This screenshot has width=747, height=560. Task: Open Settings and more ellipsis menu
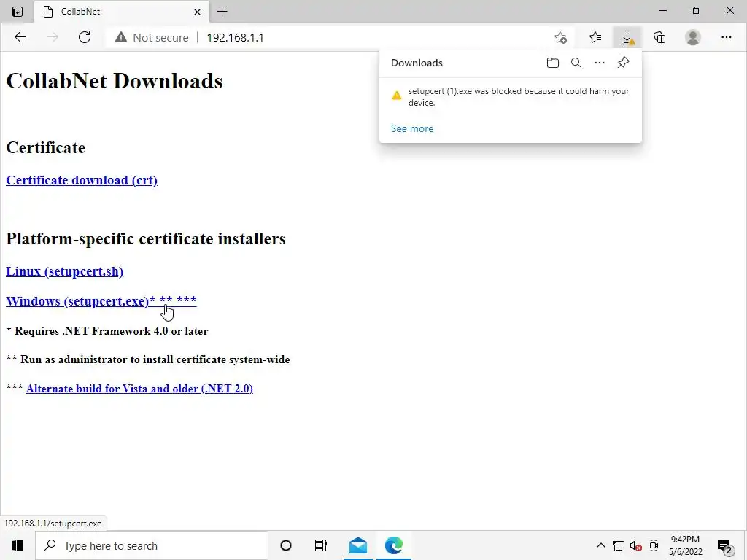pyautogui.click(x=726, y=38)
